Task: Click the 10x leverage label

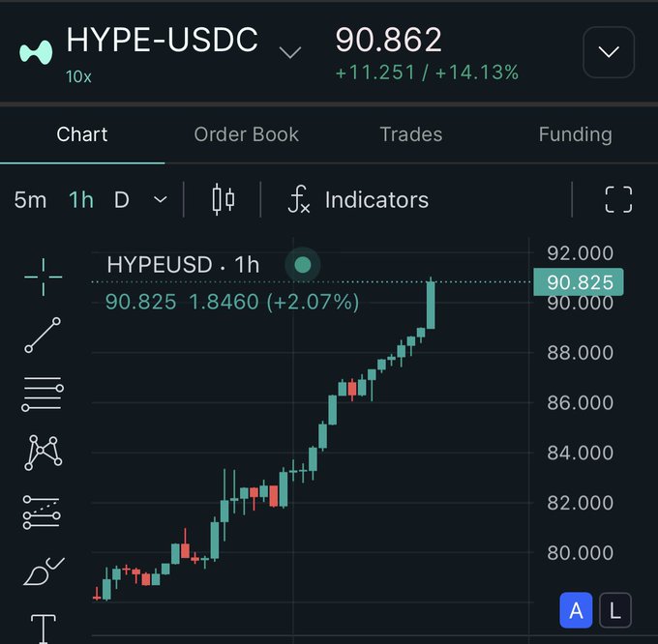Action: 78,76
